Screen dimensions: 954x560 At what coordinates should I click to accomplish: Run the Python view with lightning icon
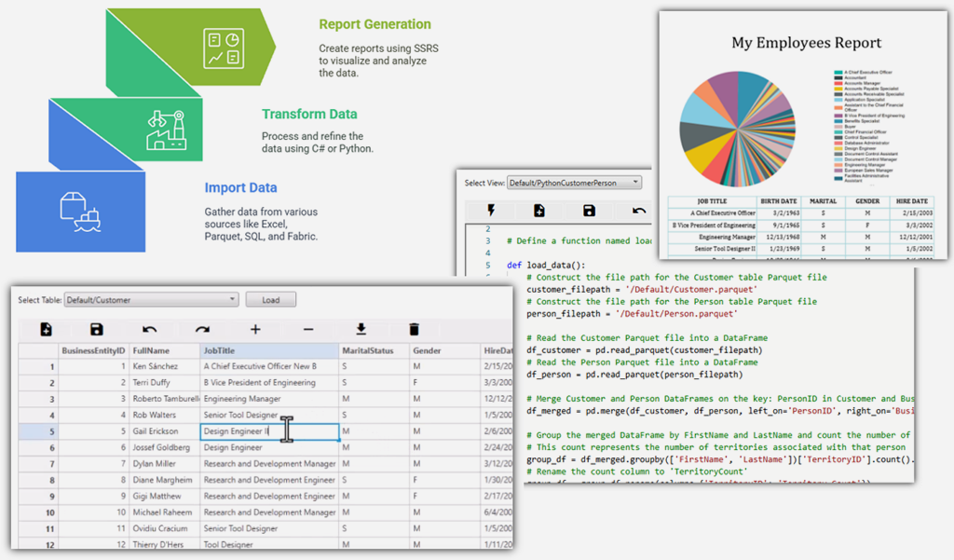tap(490, 211)
